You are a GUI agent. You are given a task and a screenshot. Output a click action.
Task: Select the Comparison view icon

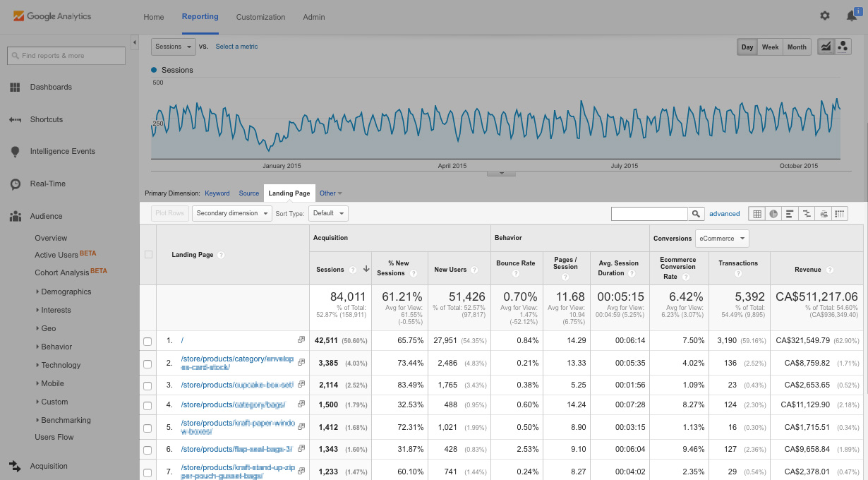(x=807, y=214)
